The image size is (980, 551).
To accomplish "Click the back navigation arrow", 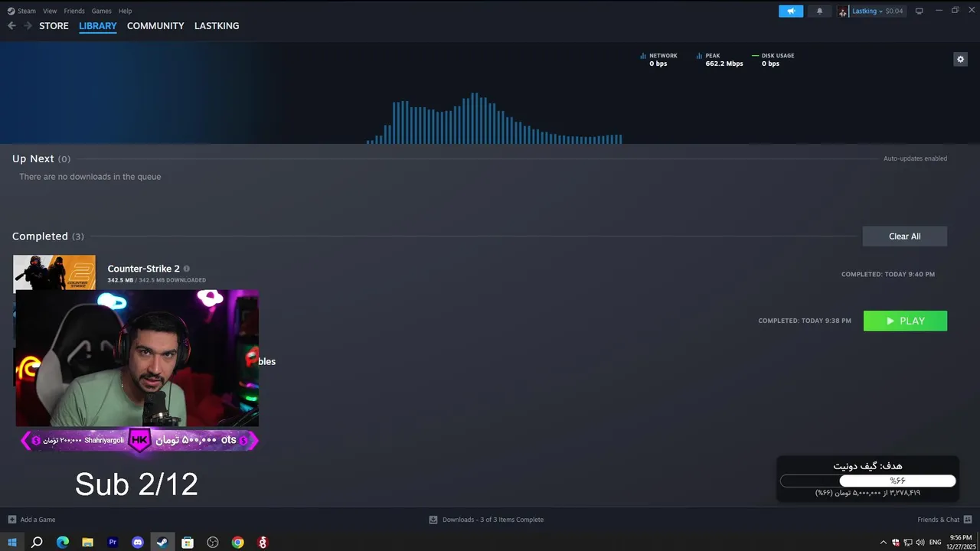I will coord(11,26).
